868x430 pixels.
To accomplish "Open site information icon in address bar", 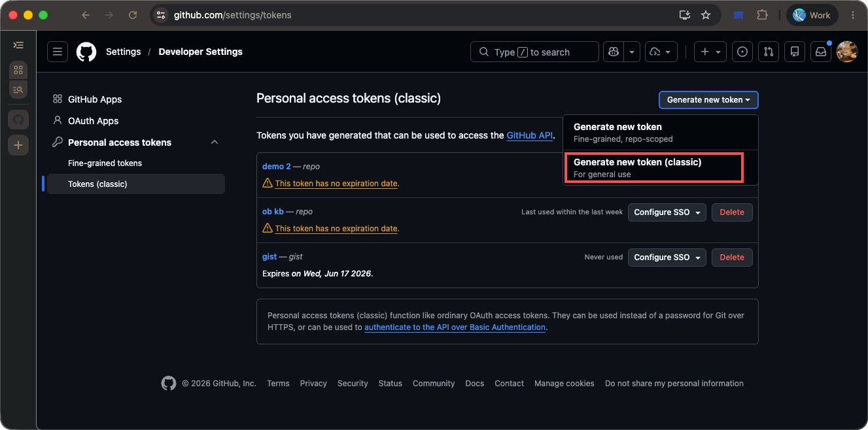I will click(x=162, y=15).
